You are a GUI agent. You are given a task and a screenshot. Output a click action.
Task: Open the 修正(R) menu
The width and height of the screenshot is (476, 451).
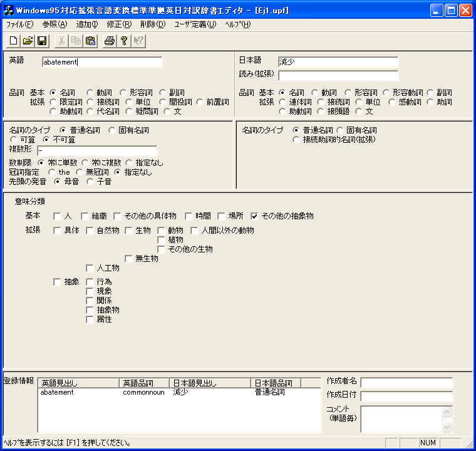pyautogui.click(x=119, y=24)
